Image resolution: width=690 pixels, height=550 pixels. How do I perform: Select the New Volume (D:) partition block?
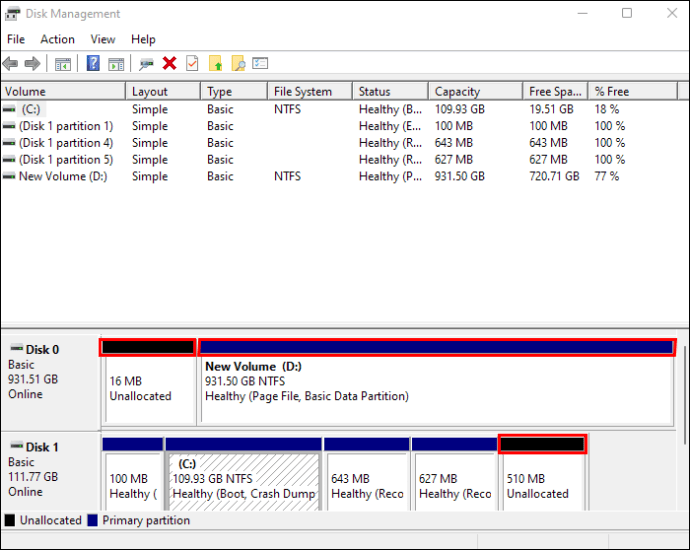[x=437, y=381]
